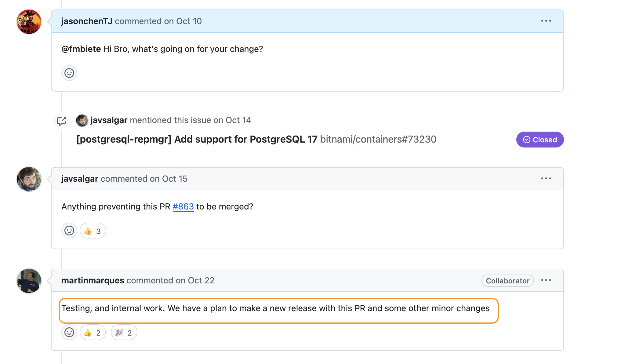This screenshot has width=643, height=364.
Task: Add reaction to jasonchenTJ's comment
Action: pyautogui.click(x=69, y=73)
